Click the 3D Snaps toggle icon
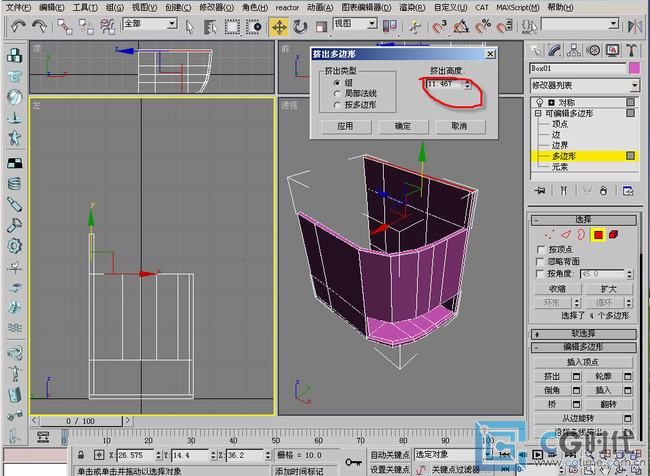 (x=439, y=27)
